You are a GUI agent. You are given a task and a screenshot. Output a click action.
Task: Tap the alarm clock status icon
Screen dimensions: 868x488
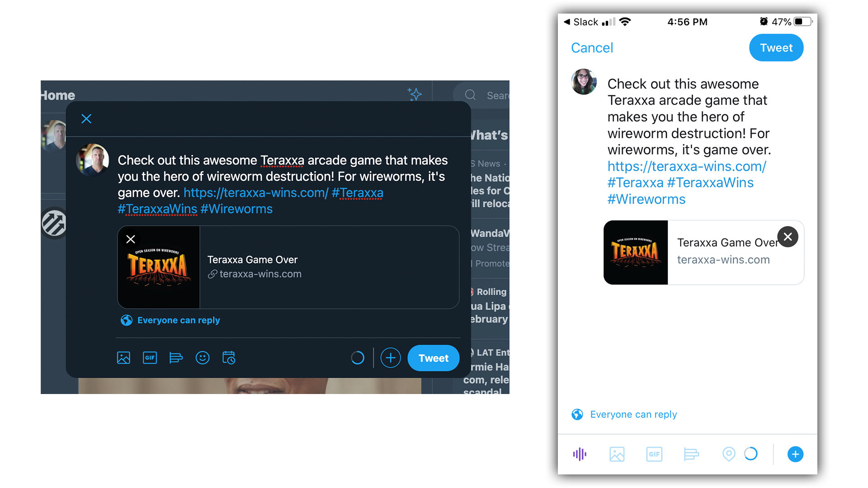[764, 21]
